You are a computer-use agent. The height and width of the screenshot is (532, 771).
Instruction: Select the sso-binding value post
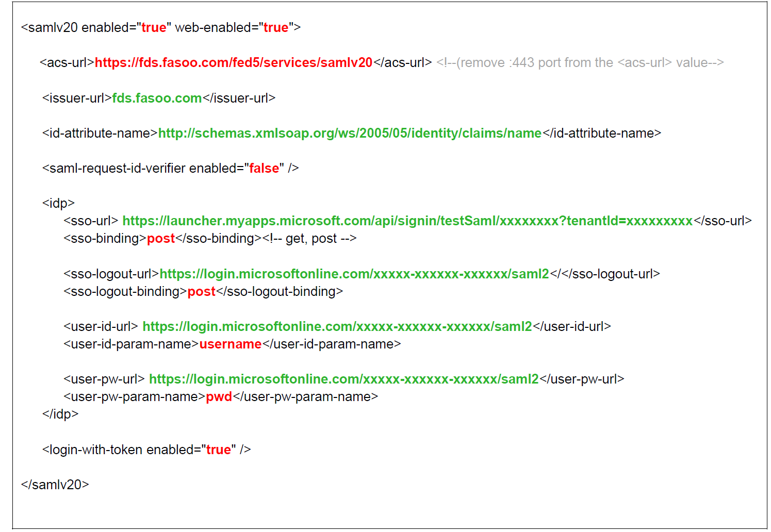(161, 239)
